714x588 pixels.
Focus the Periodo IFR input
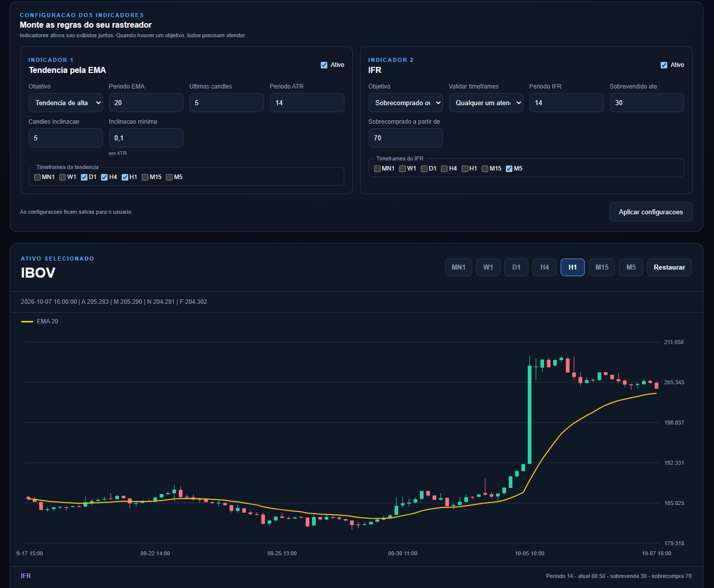pos(567,103)
